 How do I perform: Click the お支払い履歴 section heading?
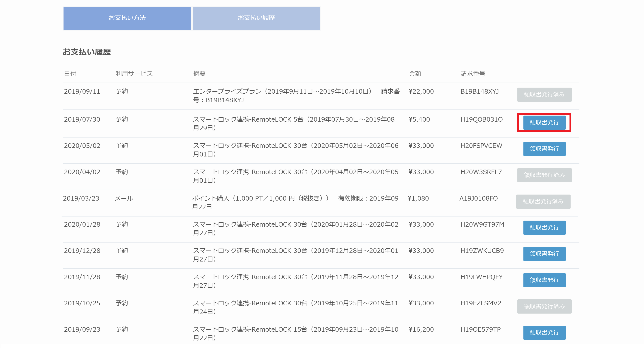point(87,52)
